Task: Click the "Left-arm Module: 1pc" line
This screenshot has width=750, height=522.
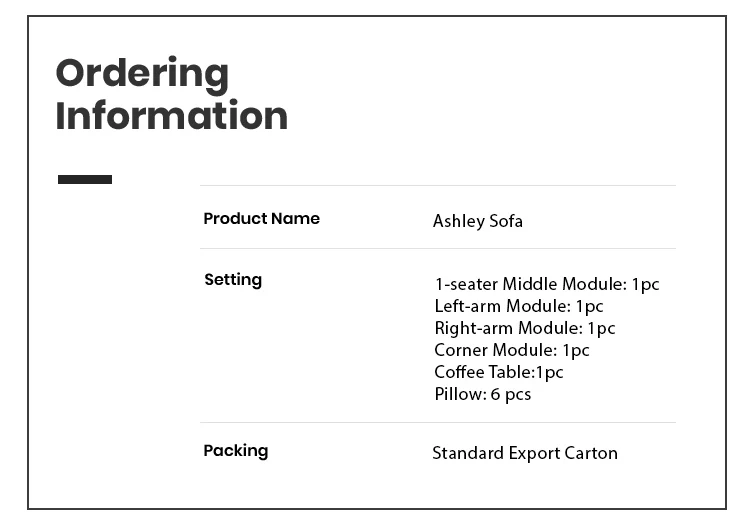Action: (519, 307)
